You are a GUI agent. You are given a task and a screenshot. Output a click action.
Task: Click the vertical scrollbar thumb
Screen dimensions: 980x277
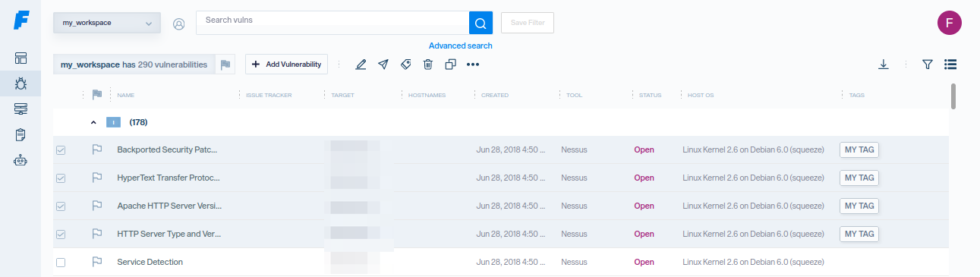(x=953, y=96)
